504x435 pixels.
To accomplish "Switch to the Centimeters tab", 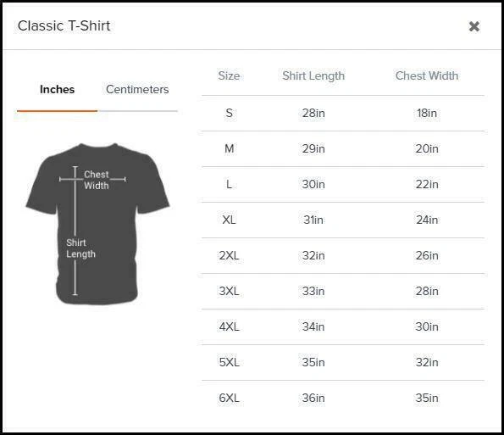I will (137, 89).
